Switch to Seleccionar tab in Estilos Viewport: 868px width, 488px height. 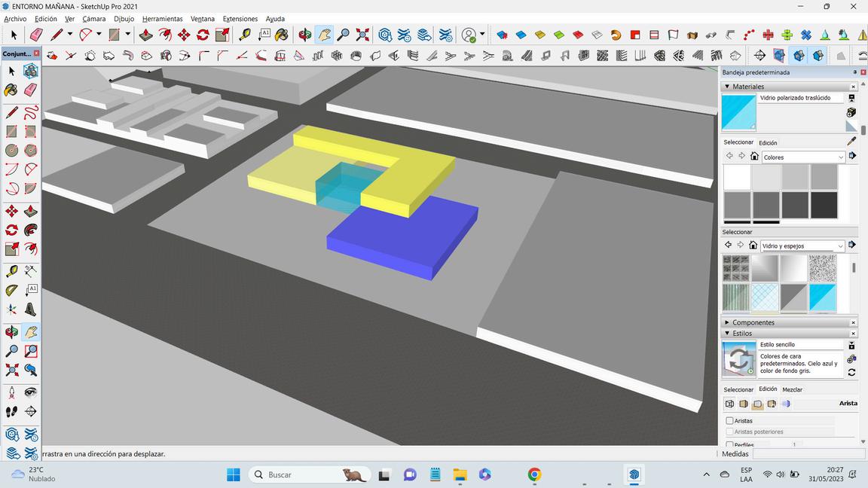click(x=738, y=389)
